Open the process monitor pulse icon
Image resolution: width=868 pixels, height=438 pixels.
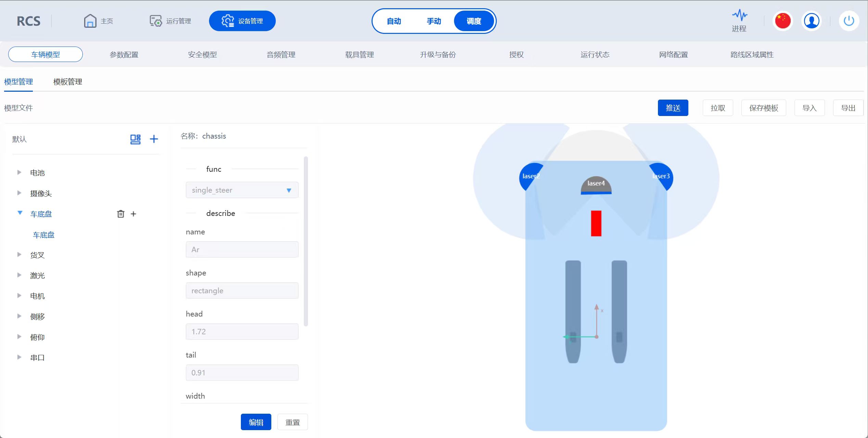point(739,16)
